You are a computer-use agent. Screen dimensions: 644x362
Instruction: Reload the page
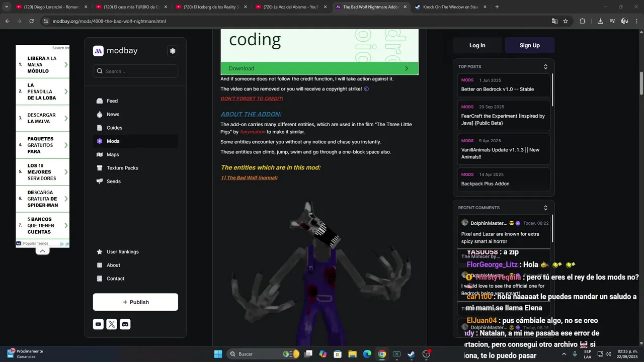31,21
